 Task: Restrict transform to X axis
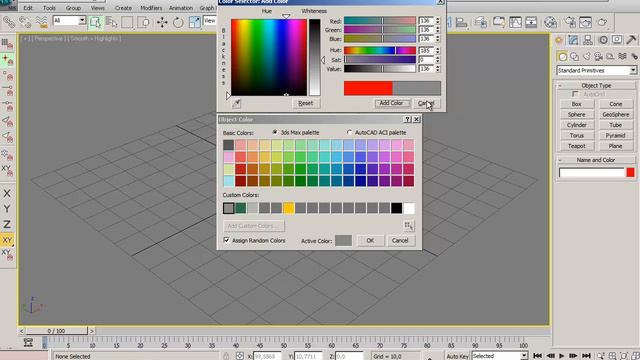[7, 193]
